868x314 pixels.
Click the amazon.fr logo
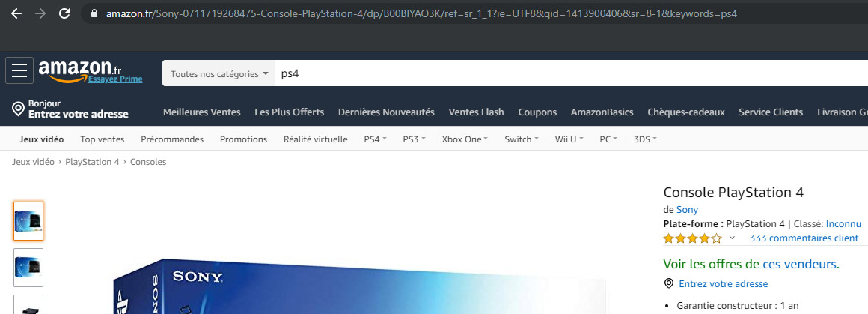80,70
